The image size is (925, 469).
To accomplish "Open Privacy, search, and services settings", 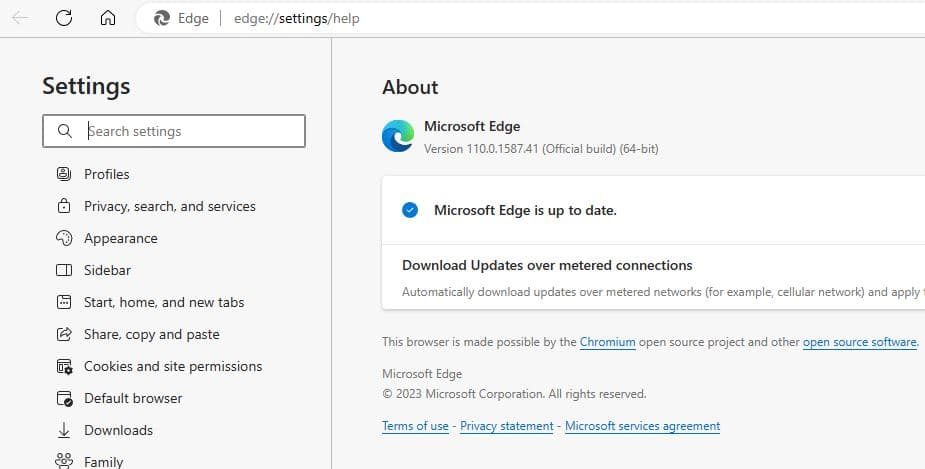I will click(x=169, y=206).
